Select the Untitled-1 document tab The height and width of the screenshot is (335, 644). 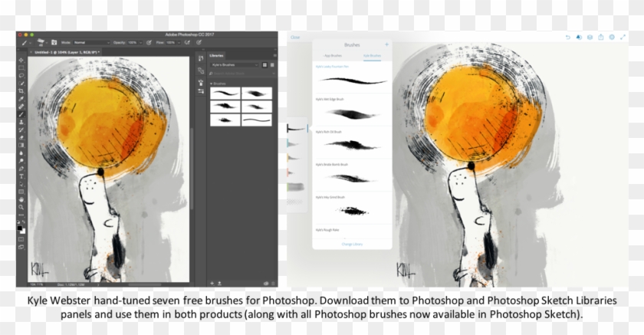66,53
